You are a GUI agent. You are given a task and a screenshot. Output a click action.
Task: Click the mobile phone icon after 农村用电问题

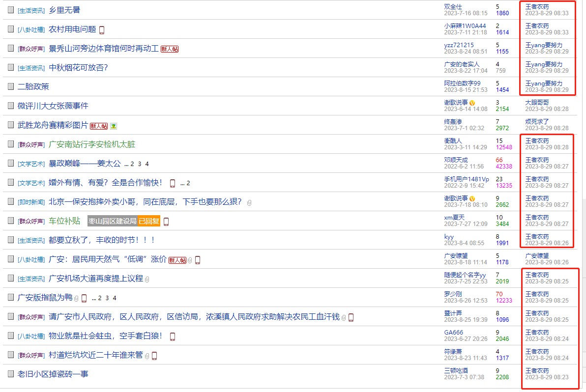102,29
